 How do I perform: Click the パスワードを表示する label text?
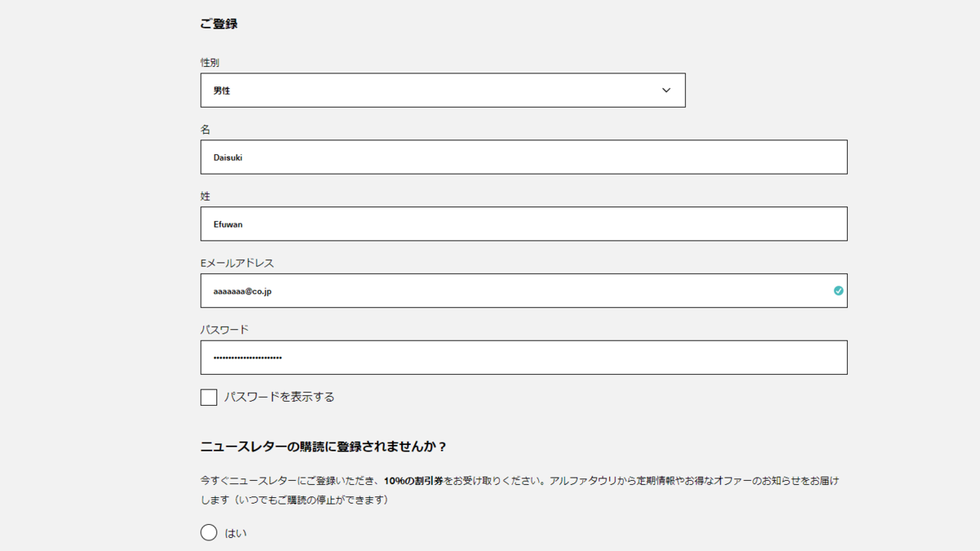tap(279, 398)
